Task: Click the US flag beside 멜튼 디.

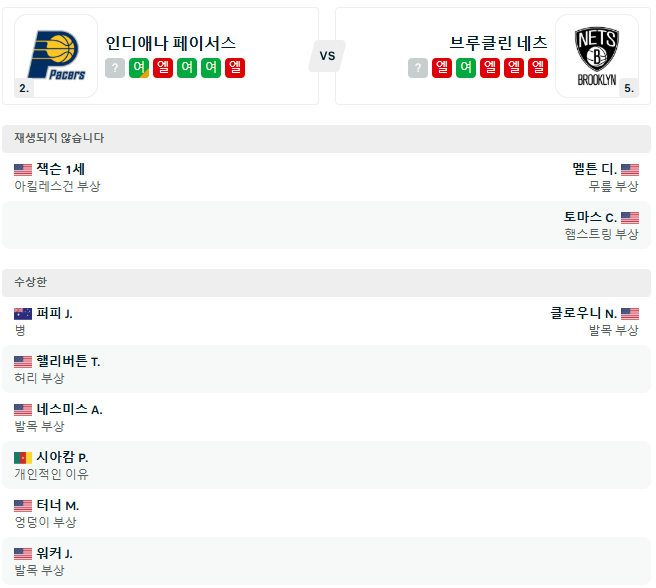Action: point(630,170)
